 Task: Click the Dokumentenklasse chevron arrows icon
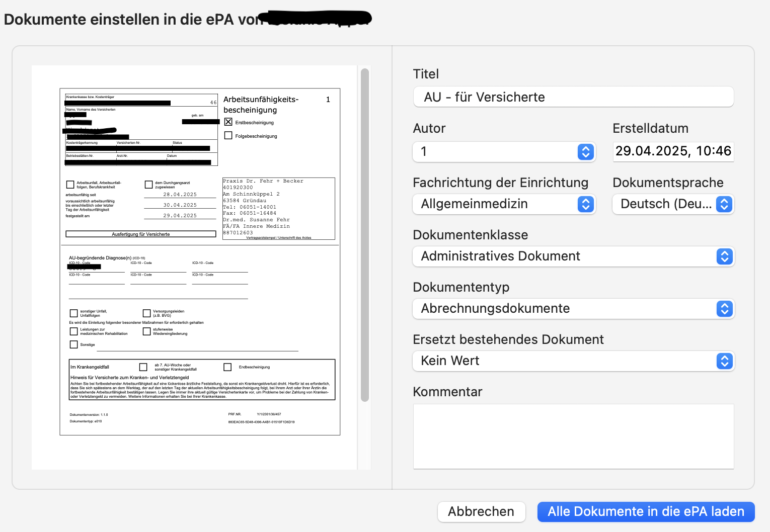724,256
